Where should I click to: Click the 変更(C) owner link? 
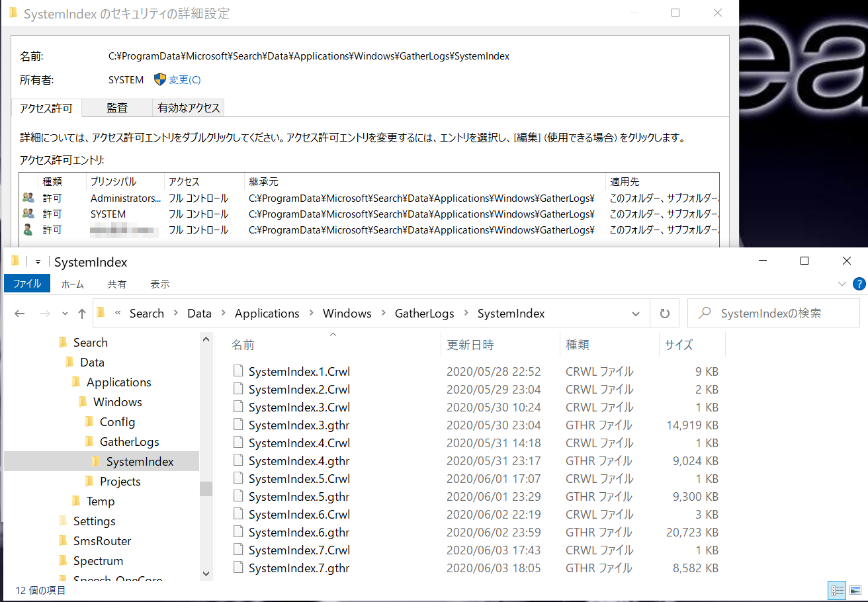click(x=185, y=80)
